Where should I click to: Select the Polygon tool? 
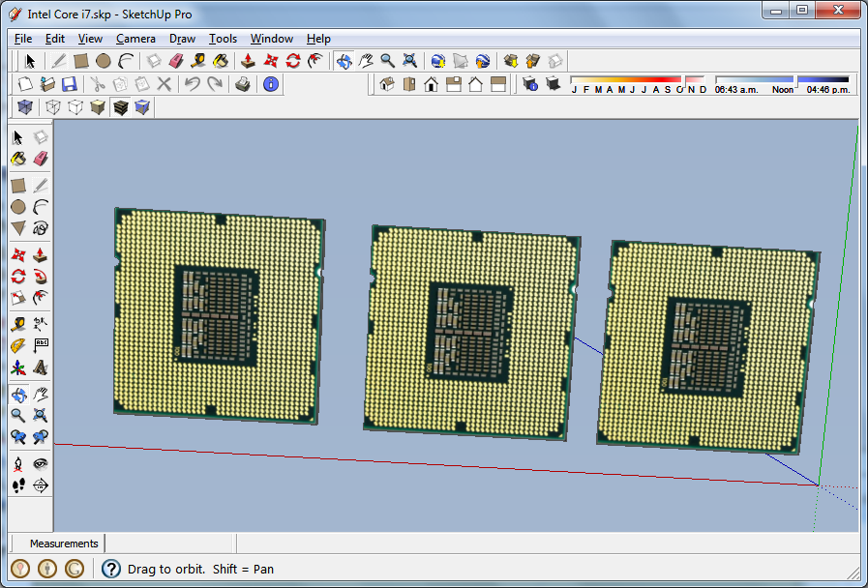[18, 228]
